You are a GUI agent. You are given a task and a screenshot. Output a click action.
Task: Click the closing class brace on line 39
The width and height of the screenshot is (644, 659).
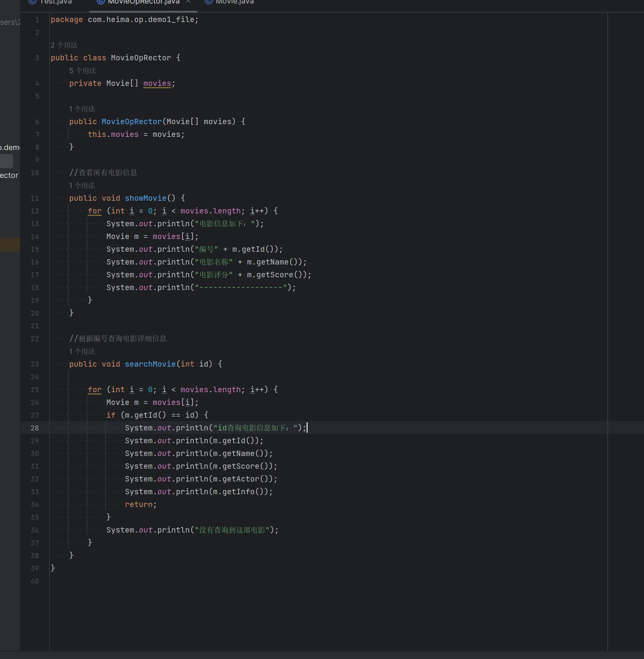pos(53,568)
